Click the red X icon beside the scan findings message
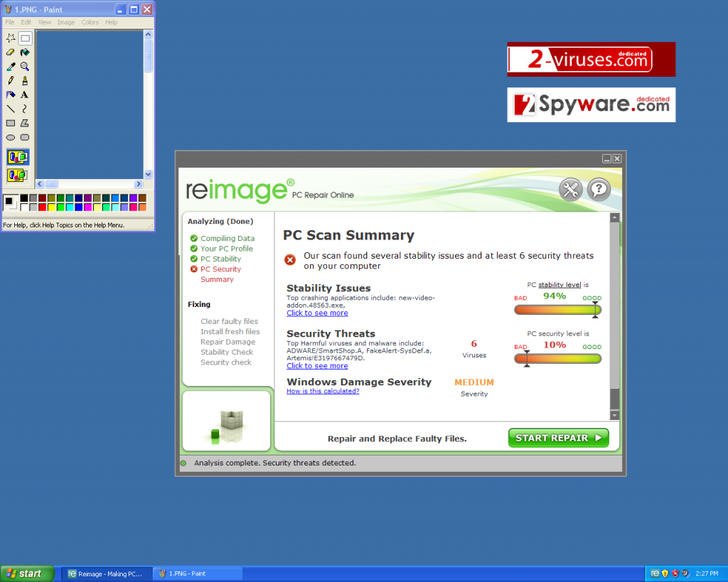The image size is (728, 582). point(290,260)
